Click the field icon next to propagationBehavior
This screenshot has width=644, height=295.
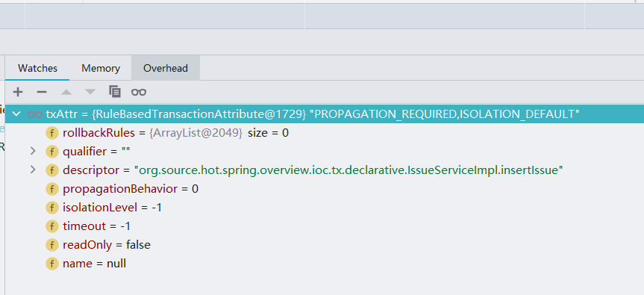[x=51, y=189]
